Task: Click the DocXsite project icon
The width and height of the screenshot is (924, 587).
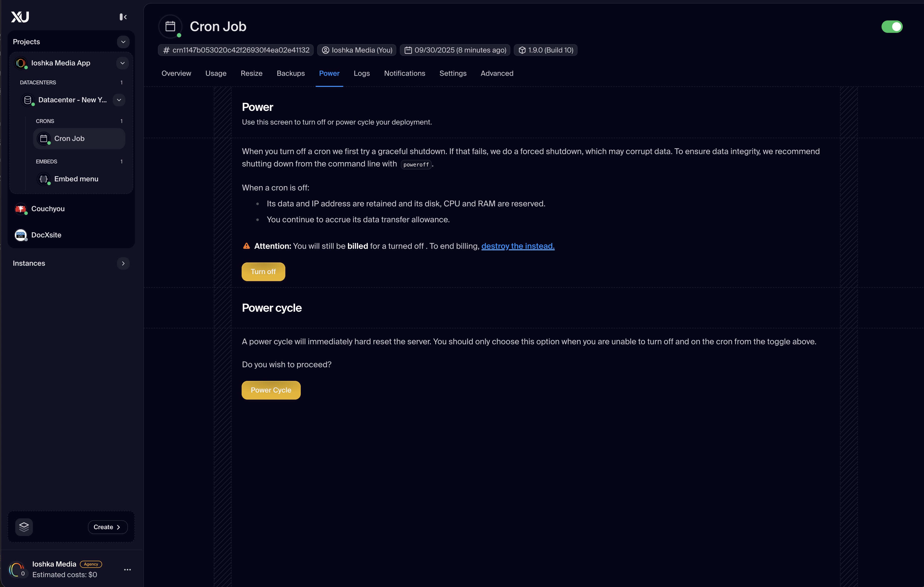Action: pyautogui.click(x=20, y=235)
